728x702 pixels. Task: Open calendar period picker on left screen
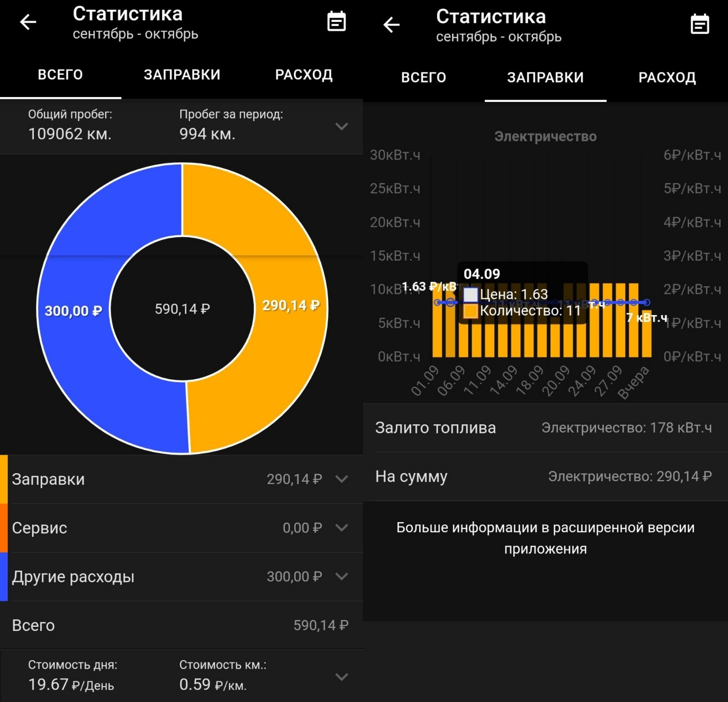pyautogui.click(x=337, y=22)
